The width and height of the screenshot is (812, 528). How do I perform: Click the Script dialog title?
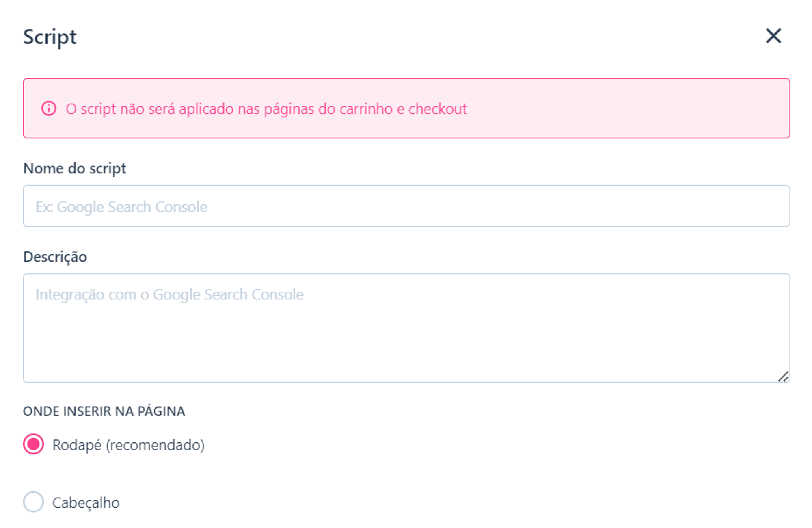(x=50, y=37)
